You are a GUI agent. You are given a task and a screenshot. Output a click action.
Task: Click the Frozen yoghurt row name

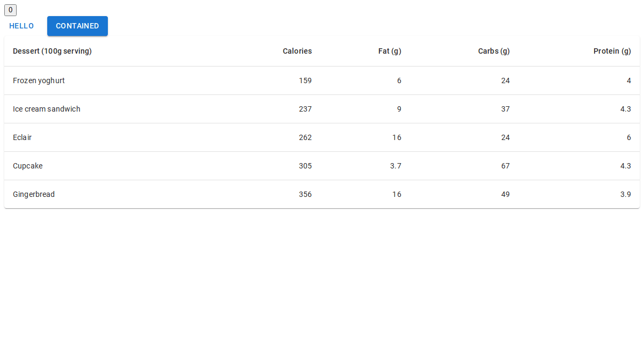[39, 80]
